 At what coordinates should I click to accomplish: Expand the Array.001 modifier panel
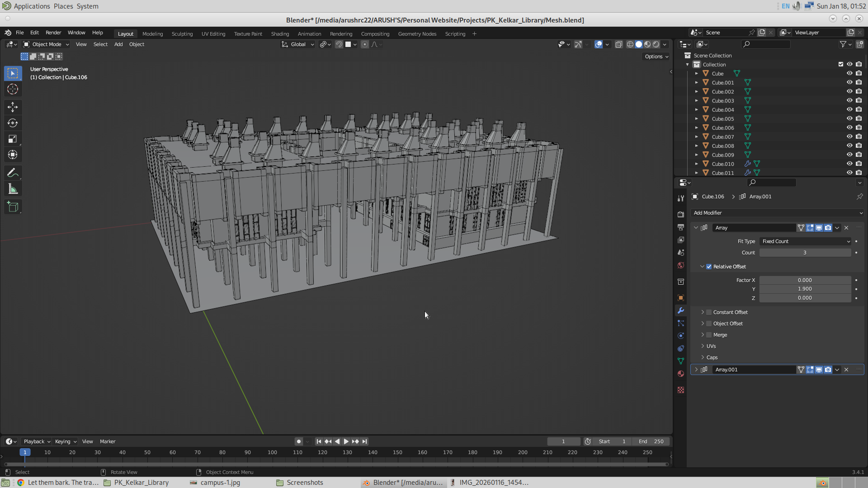click(696, 370)
